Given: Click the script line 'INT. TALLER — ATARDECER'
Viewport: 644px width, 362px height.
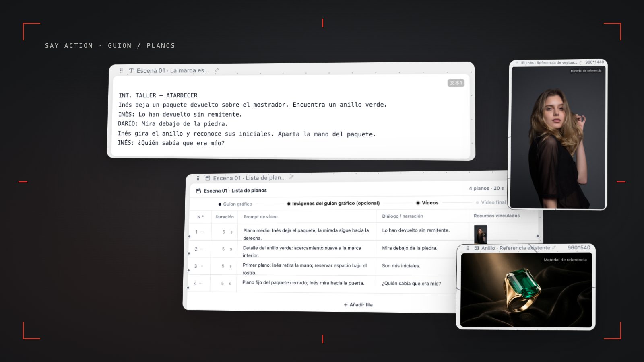Looking at the screenshot, I should 158,95.
